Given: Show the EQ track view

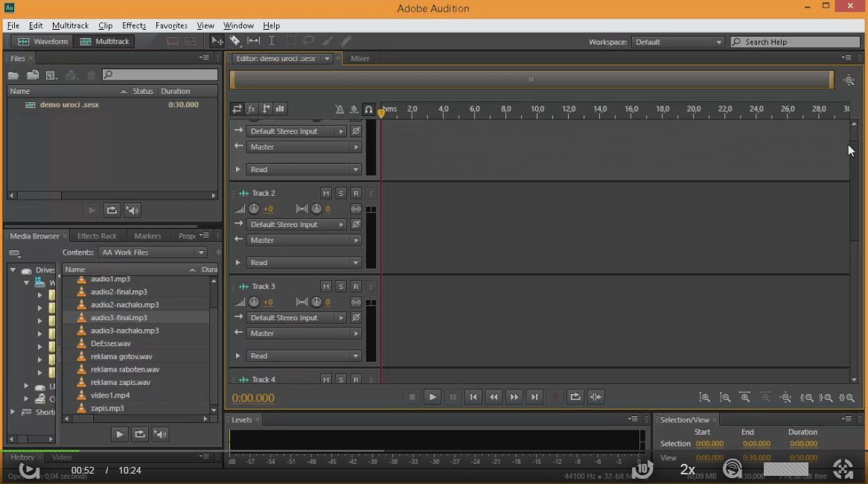Looking at the screenshot, I should tap(280, 109).
